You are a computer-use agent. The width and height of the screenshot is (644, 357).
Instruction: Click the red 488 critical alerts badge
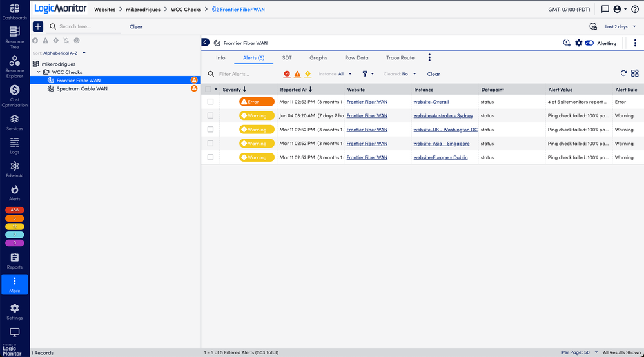[14, 210]
